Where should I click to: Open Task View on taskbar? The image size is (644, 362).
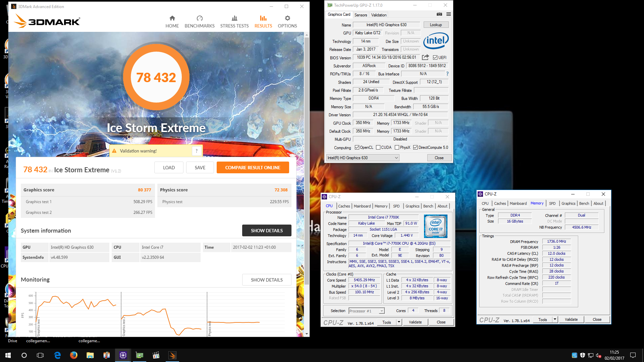[40, 355]
